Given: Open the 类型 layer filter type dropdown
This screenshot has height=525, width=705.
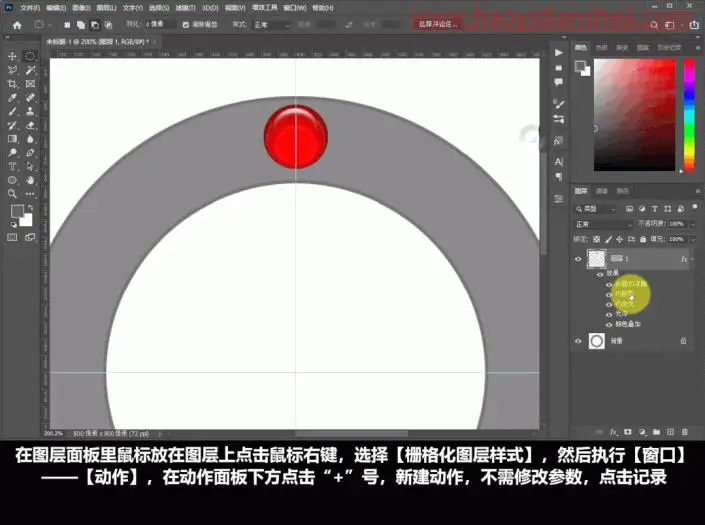Looking at the screenshot, I should [x=596, y=209].
